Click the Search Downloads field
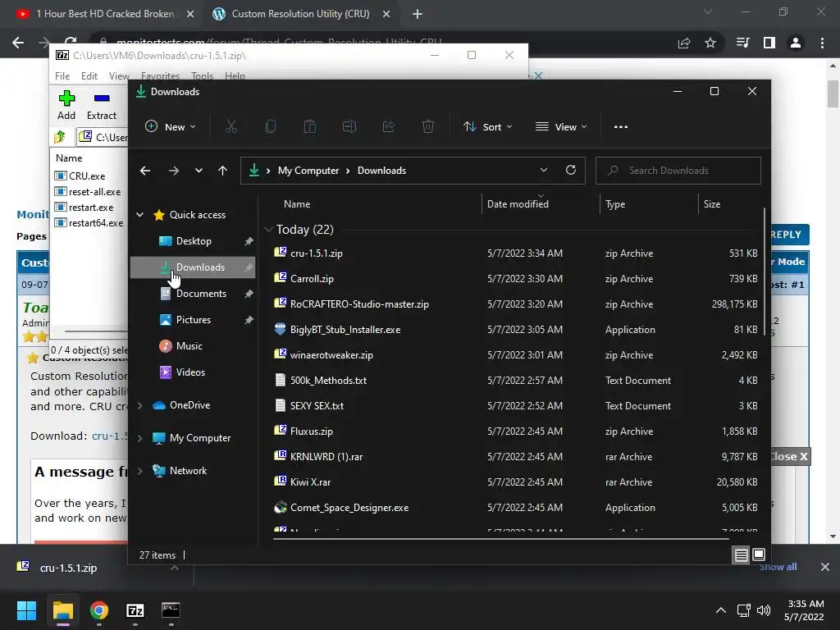This screenshot has height=630, width=840. tap(678, 171)
